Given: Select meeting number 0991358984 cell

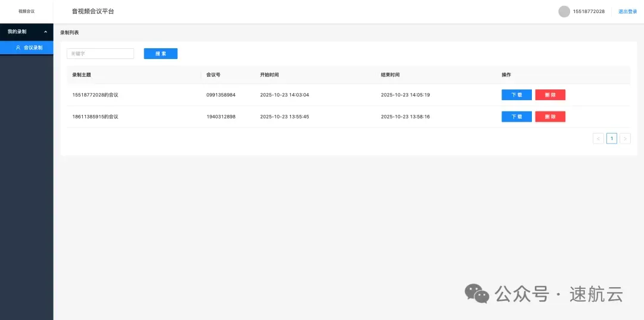Looking at the screenshot, I should [x=221, y=95].
